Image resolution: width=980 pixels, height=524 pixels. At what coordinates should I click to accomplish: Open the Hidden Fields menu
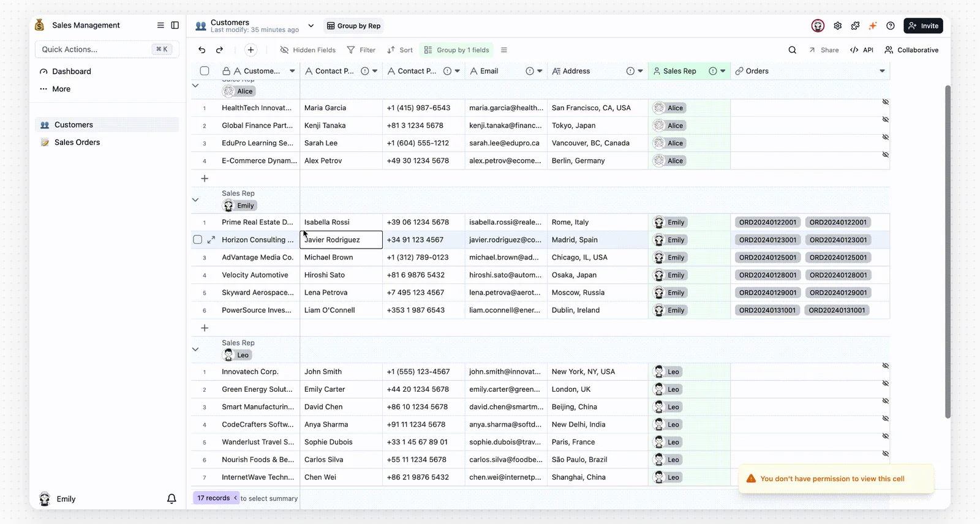pyautogui.click(x=307, y=50)
